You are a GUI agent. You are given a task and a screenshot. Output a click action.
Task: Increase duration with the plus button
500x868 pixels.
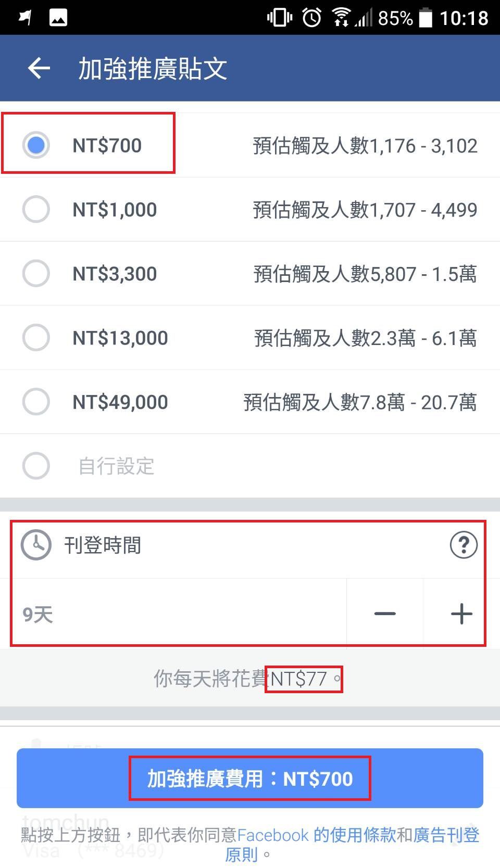(461, 614)
